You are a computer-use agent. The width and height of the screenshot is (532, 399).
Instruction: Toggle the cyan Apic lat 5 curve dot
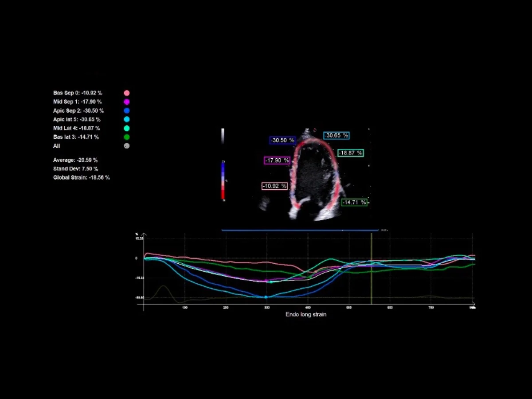pos(127,120)
